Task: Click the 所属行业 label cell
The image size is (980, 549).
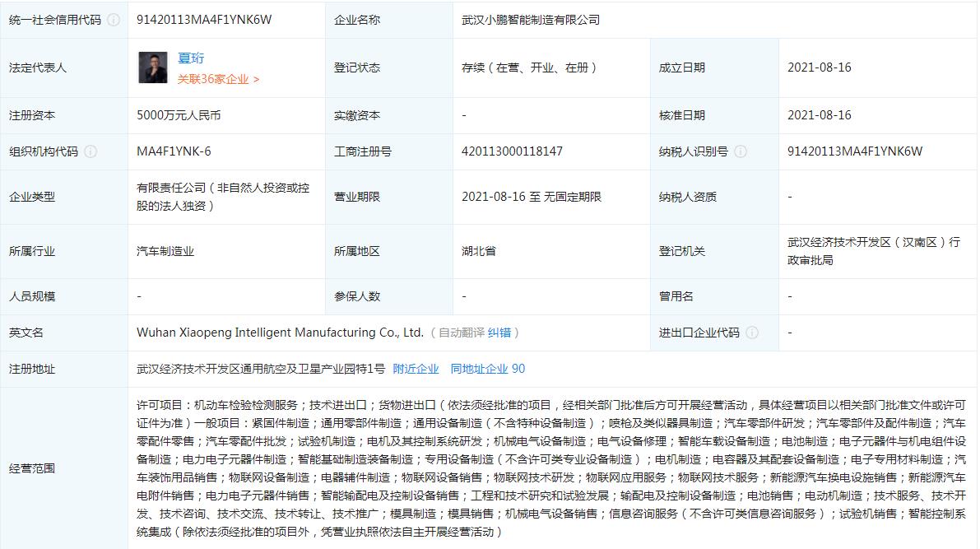Action: [x=63, y=251]
